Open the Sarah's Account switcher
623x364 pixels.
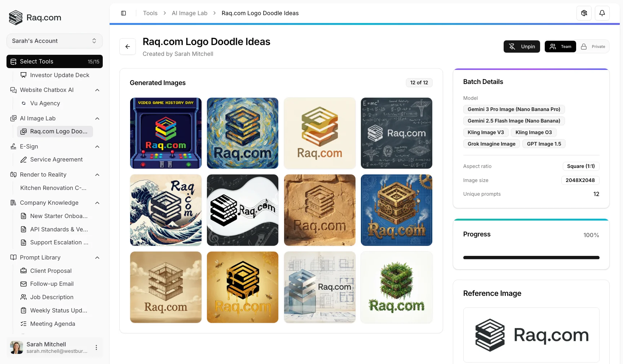(54, 41)
